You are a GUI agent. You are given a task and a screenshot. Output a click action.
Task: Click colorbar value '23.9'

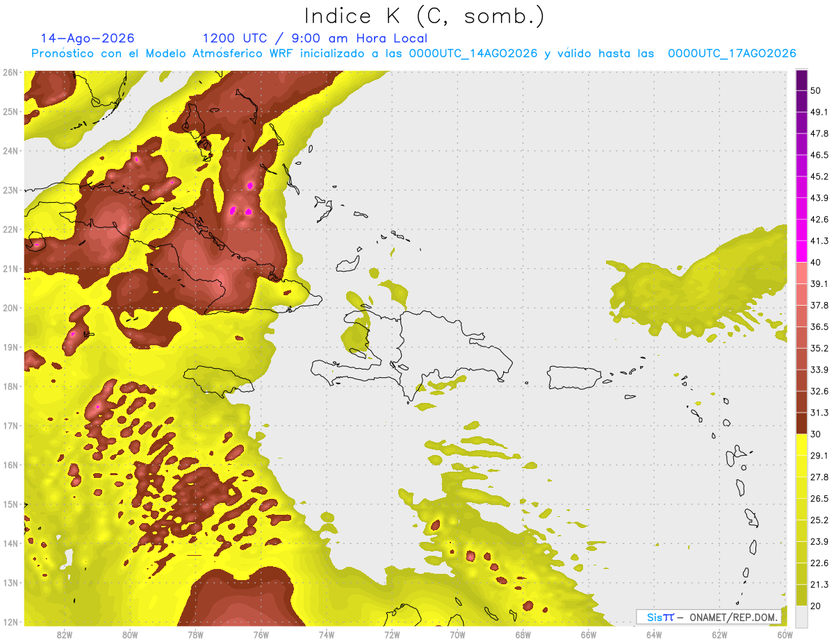819,542
